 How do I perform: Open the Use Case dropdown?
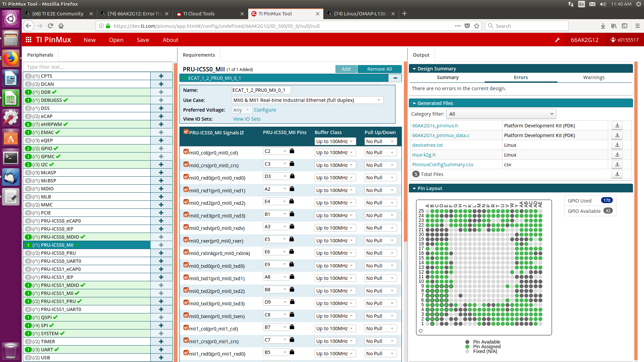point(307,100)
